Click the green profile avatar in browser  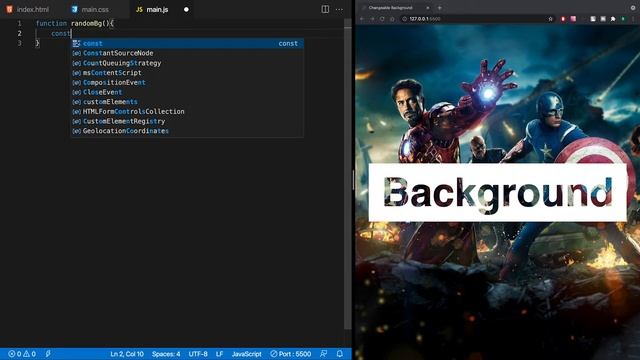click(623, 19)
